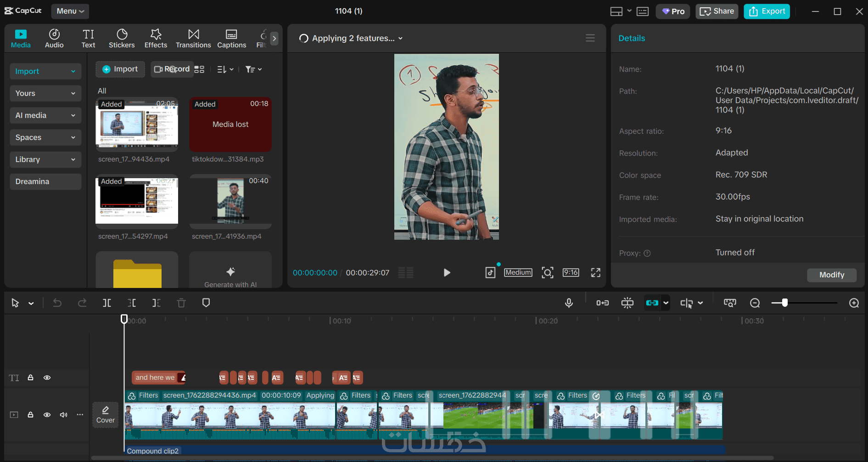Screen dimensions: 868x462
Task: Lock the main video track
Action: pos(30,415)
